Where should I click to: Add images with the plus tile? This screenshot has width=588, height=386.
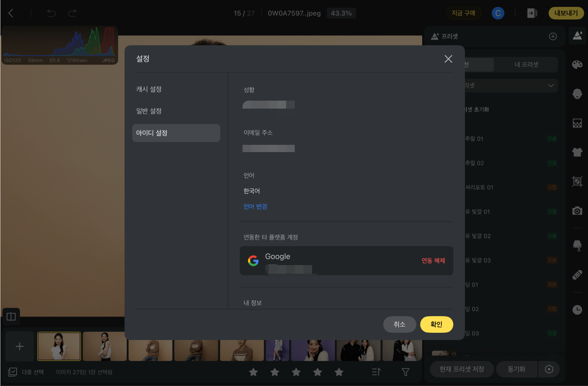point(20,347)
